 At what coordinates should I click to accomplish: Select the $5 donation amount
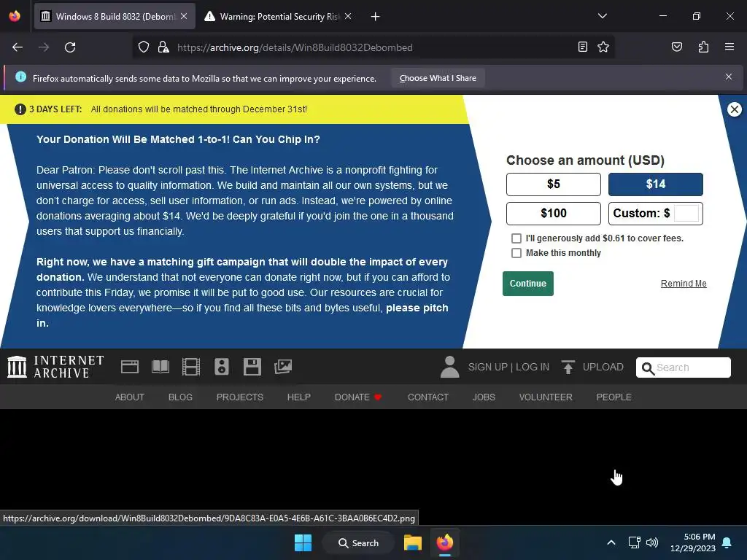point(553,184)
